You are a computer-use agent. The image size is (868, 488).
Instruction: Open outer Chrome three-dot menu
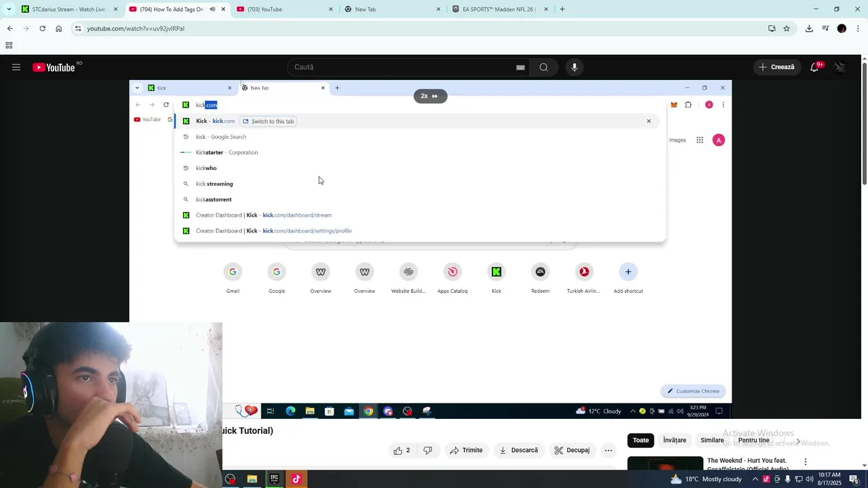(859, 28)
